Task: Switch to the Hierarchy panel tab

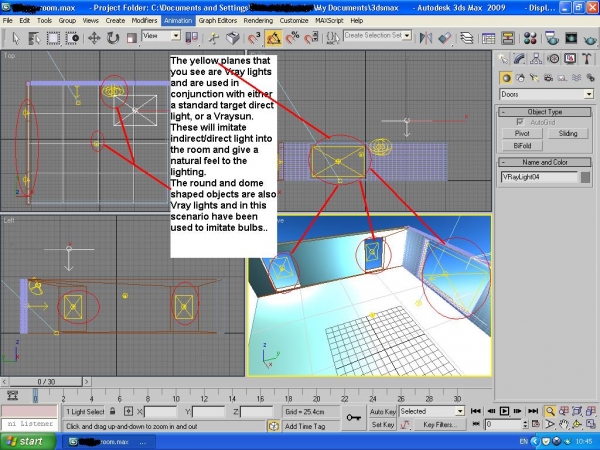Action: (x=536, y=59)
